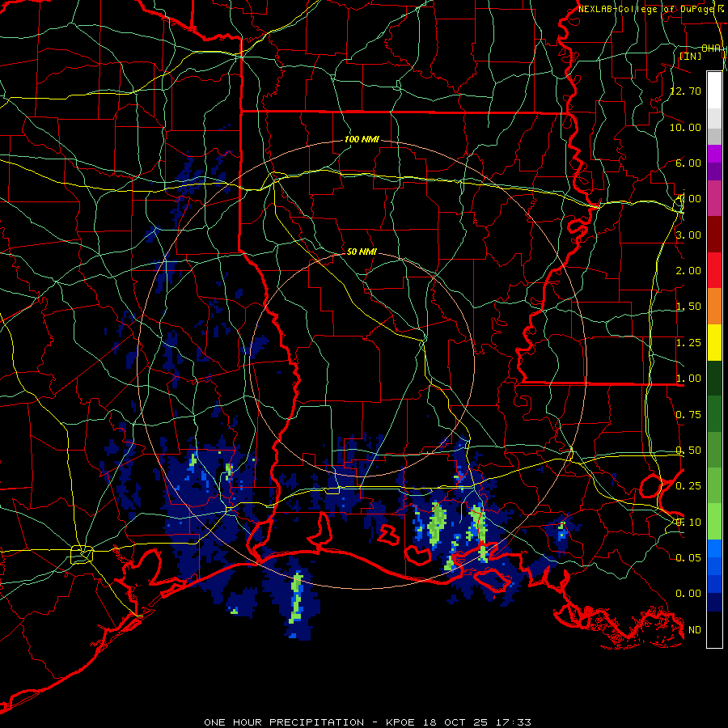Click the 1.25 value on the legend
728x728 pixels.
pyautogui.click(x=688, y=343)
